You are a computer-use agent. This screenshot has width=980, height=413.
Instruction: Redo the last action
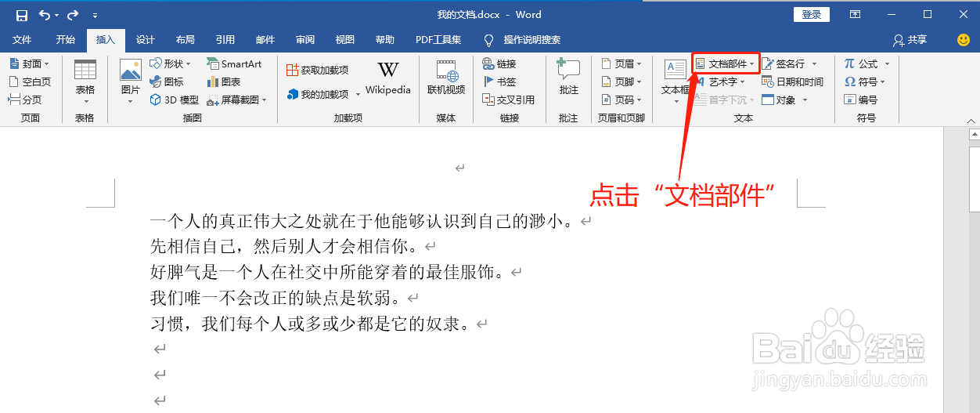click(x=73, y=15)
